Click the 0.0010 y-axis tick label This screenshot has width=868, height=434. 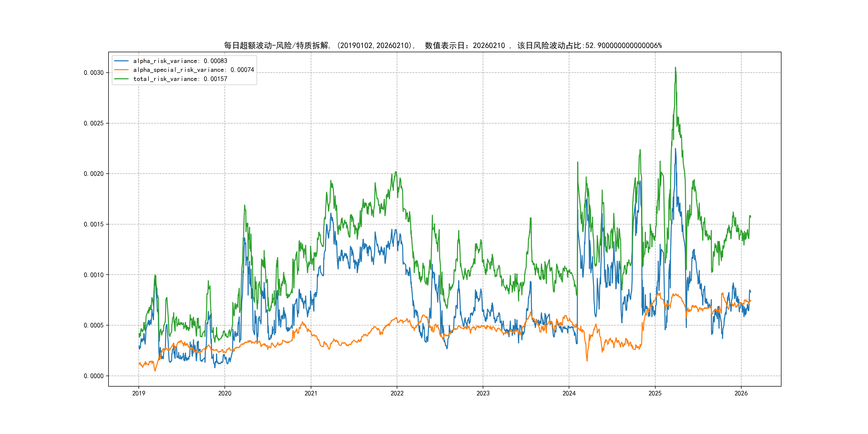(94, 275)
